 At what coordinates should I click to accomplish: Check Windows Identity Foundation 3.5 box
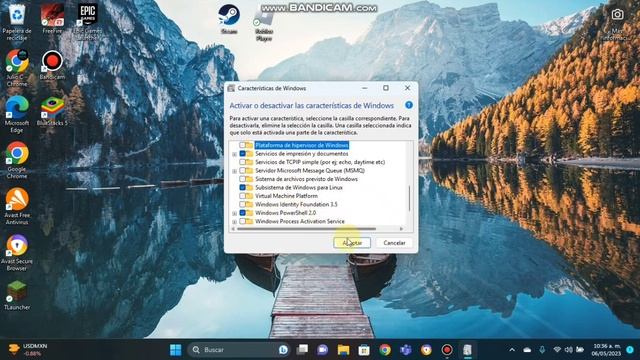[242, 204]
